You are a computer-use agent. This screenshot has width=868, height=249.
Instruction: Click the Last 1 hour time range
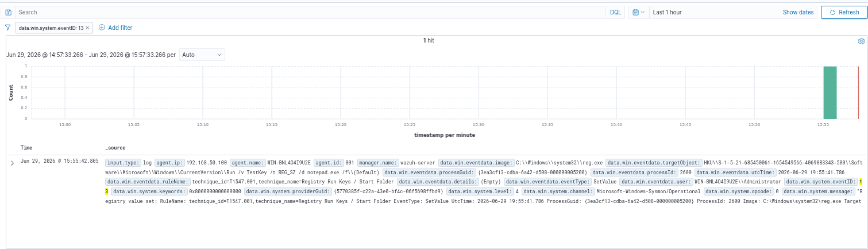click(x=668, y=12)
